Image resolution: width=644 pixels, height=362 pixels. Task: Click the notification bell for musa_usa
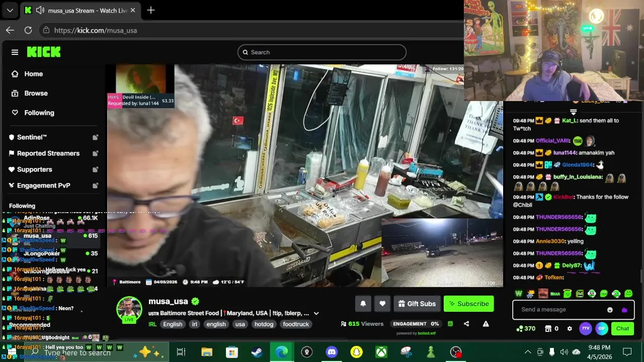(363, 304)
